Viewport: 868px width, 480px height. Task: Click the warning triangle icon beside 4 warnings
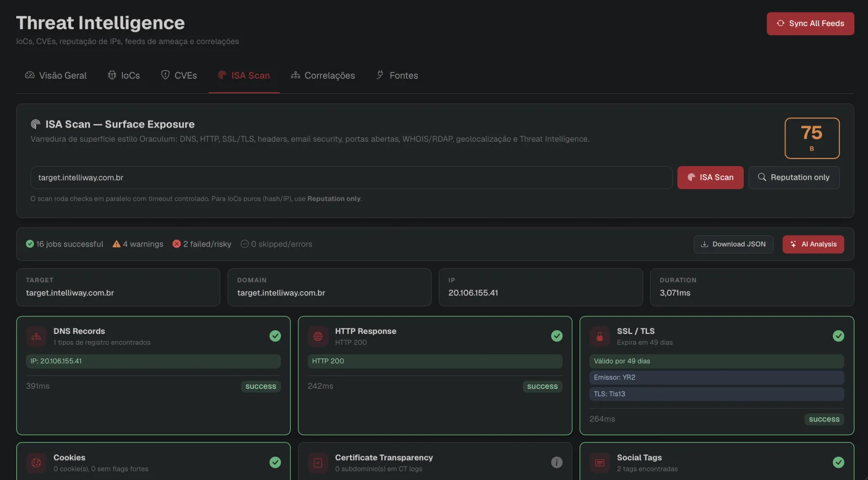pyautogui.click(x=116, y=244)
